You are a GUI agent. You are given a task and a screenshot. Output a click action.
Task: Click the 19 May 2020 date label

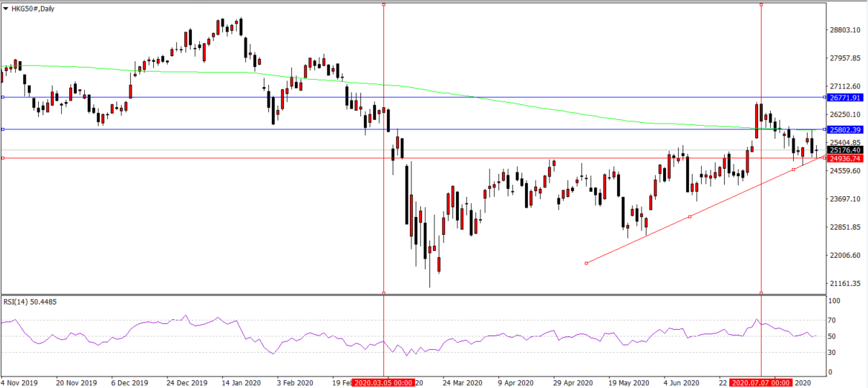pyautogui.click(x=630, y=383)
